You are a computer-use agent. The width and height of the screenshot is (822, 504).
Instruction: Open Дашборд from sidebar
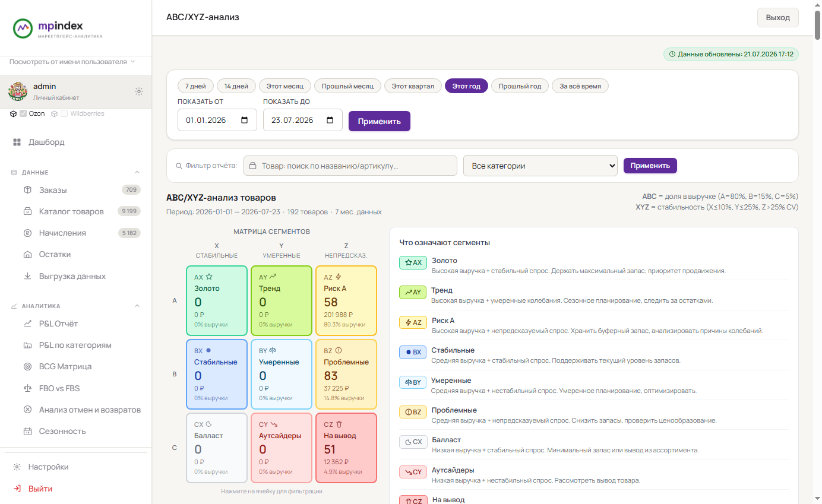76,142
